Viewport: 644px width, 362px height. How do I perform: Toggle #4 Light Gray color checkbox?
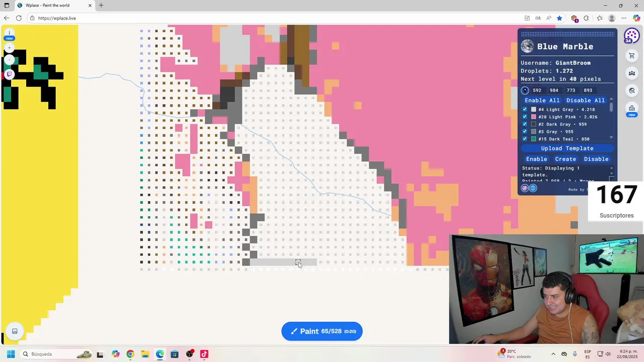click(525, 110)
